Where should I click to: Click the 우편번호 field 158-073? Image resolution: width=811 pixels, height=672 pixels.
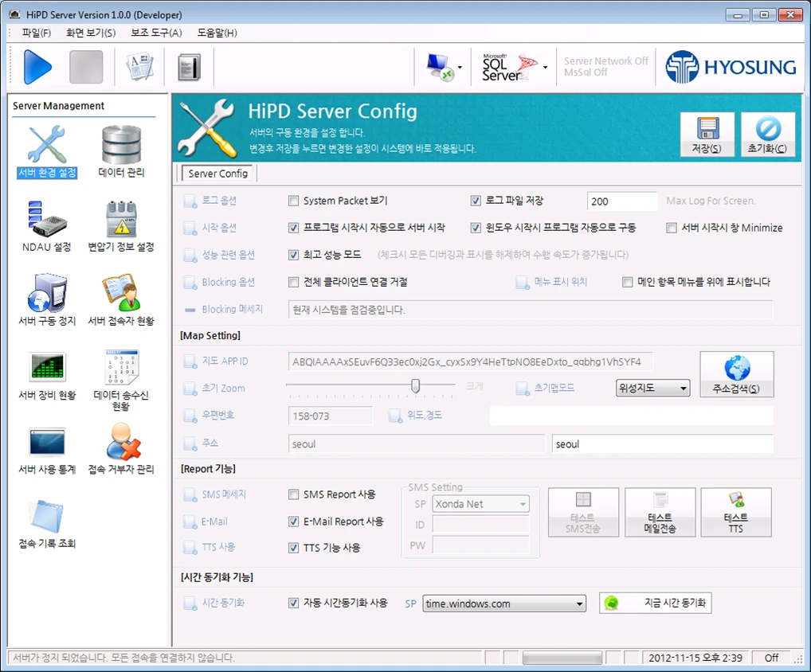[x=330, y=416]
